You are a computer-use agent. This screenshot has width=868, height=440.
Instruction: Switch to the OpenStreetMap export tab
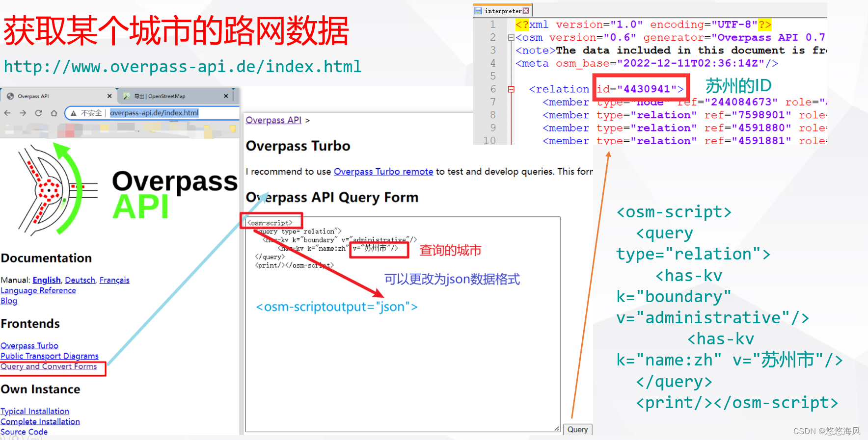[x=174, y=96]
